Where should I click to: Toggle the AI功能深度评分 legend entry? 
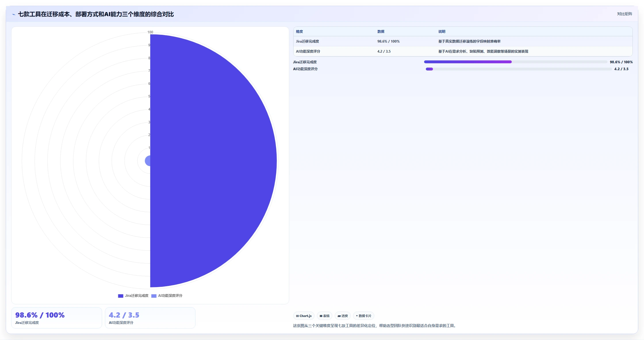click(x=167, y=296)
